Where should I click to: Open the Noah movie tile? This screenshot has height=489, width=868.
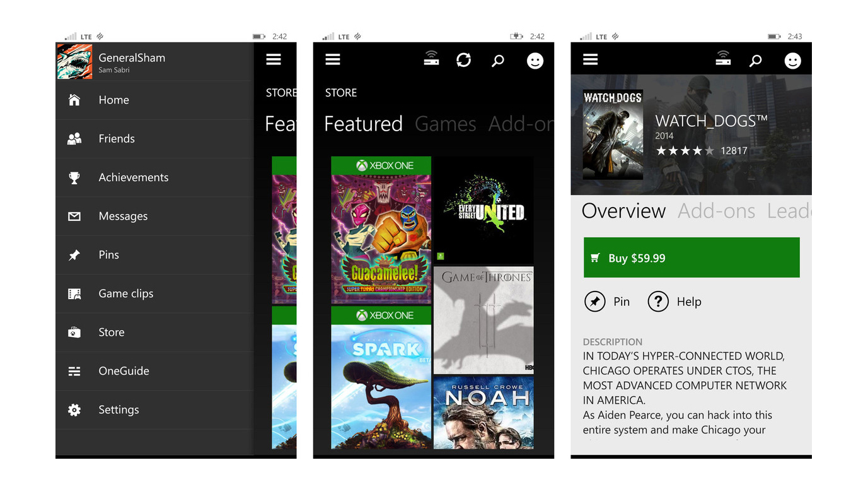point(483,413)
